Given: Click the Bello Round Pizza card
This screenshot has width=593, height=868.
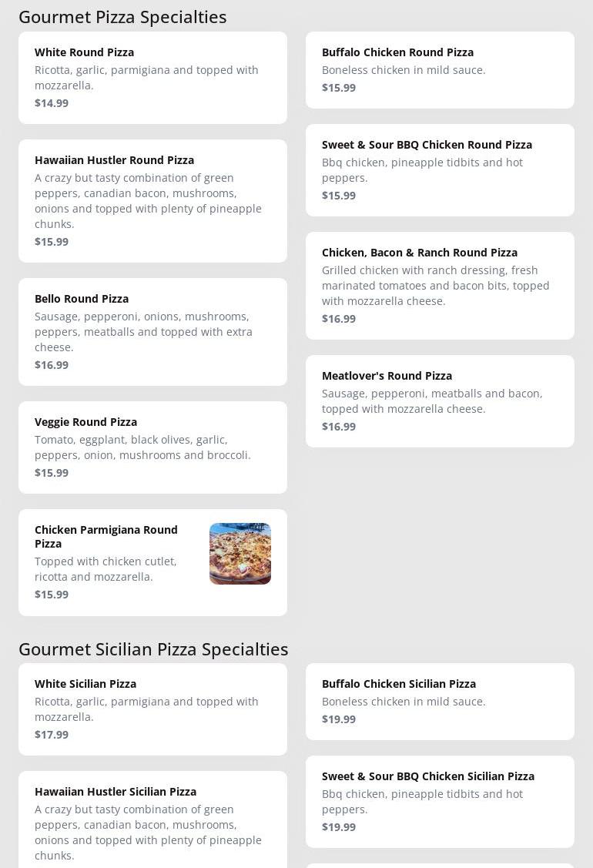Looking at the screenshot, I should (152, 332).
